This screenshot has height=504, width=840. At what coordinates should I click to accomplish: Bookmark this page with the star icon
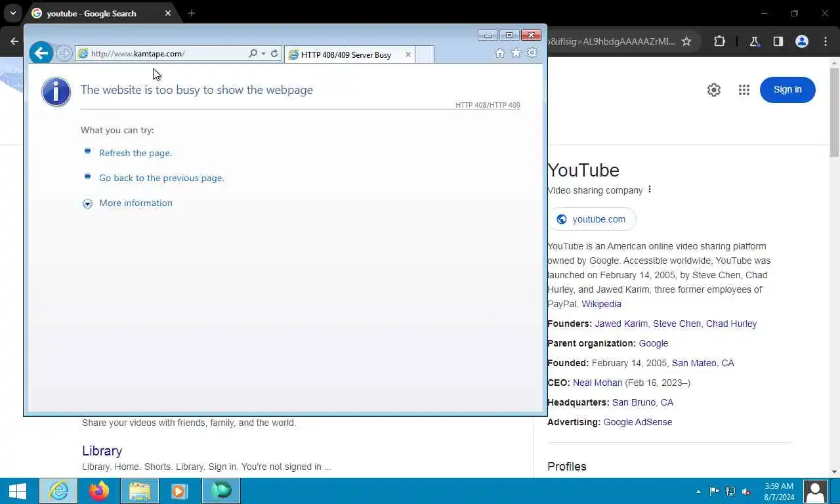pos(686,41)
